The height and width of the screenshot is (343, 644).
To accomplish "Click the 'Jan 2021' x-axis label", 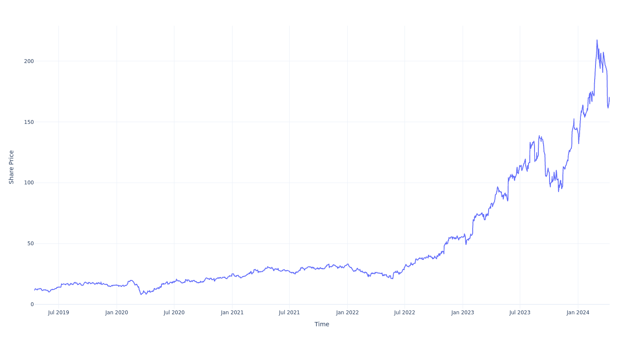I will 232,313.
